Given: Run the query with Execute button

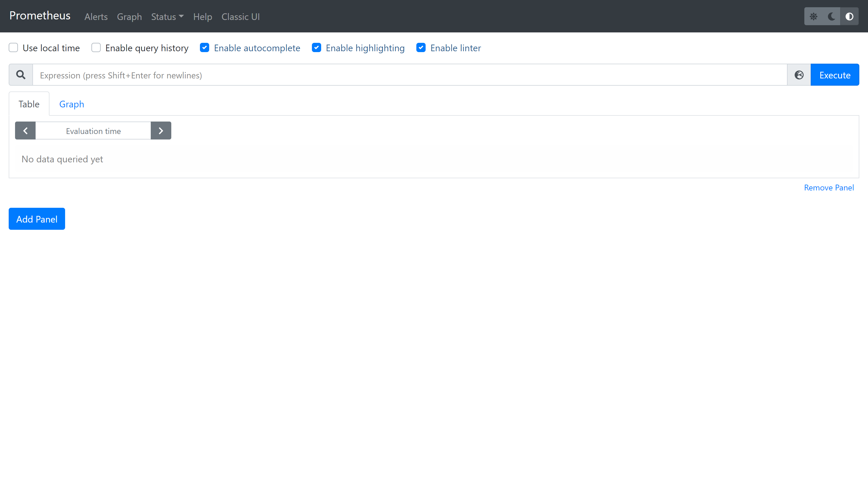Looking at the screenshot, I should [835, 75].
